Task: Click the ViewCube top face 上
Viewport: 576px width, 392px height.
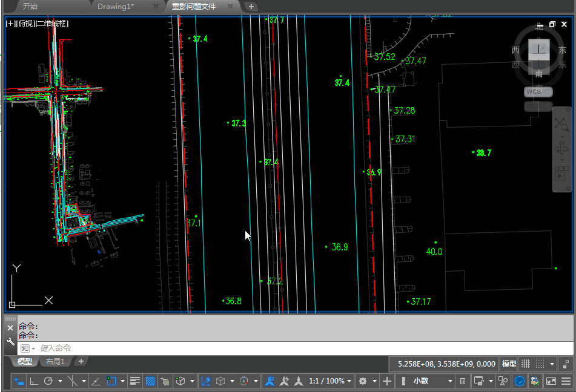Action: [539, 49]
